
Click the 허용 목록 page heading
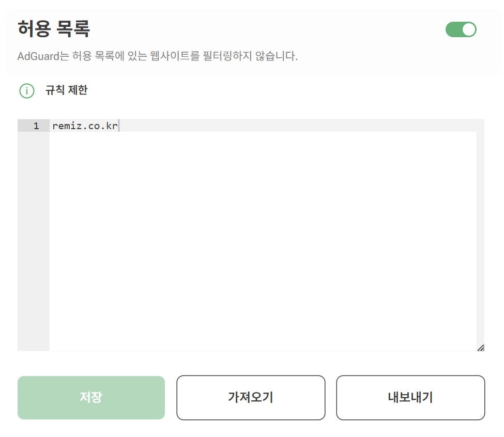(54, 28)
